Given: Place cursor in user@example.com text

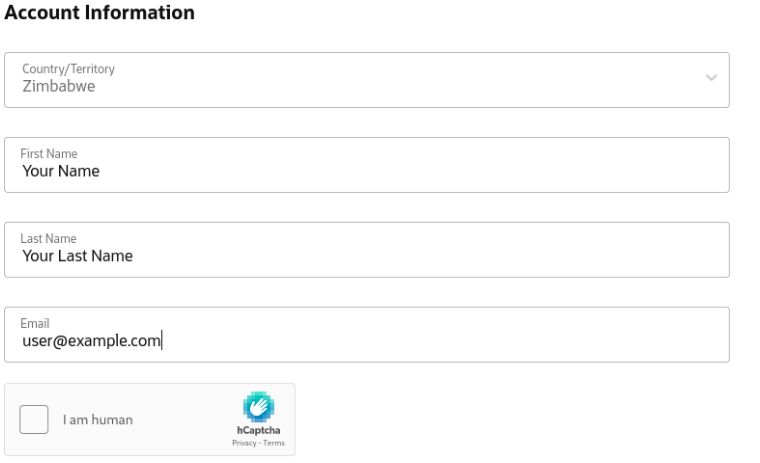Looking at the screenshot, I should [91, 341].
